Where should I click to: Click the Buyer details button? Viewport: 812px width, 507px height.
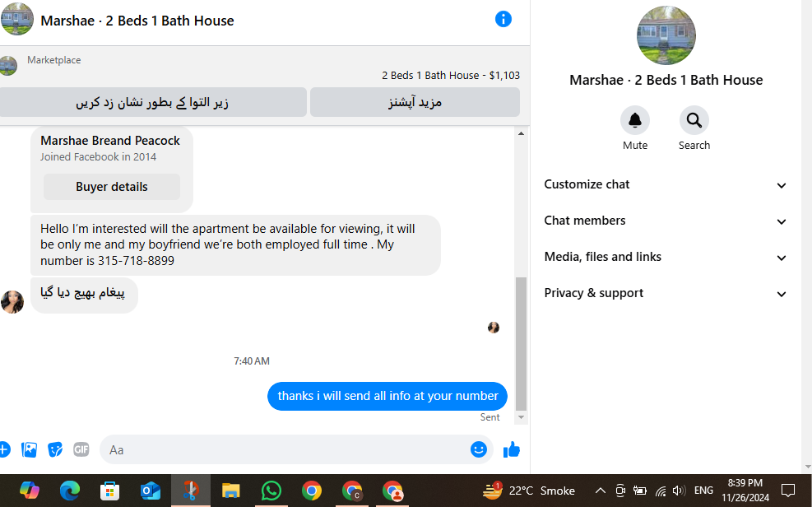click(112, 187)
